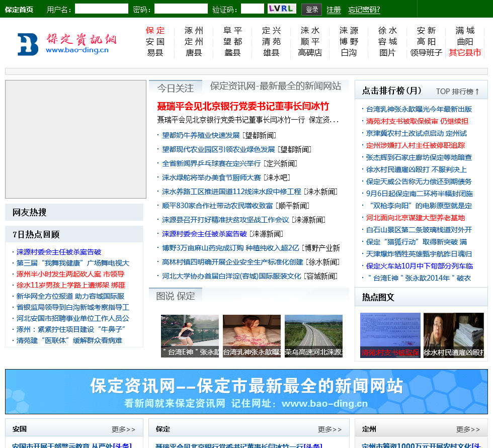Open the 徐水村民遭庭凶殴打 hot picture

[453, 335]
